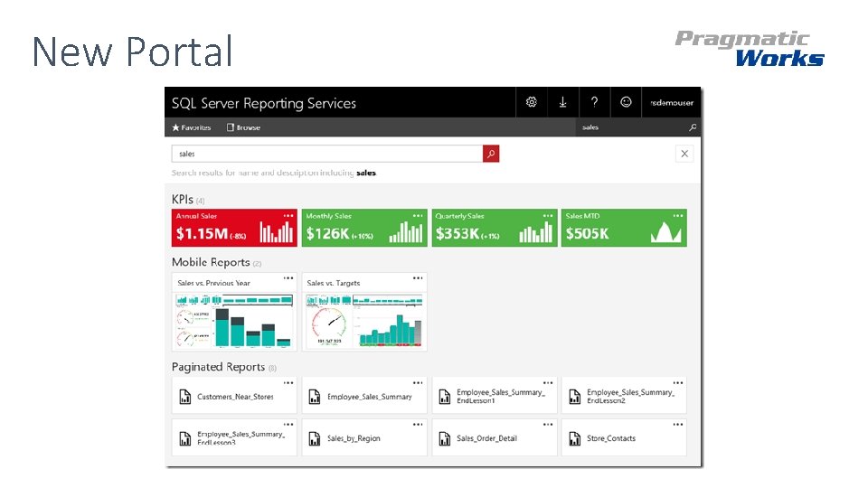This screenshot has width=868, height=488.
Task: Open ellipsis menu on Sales vs. Previous Year
Action: (x=288, y=278)
